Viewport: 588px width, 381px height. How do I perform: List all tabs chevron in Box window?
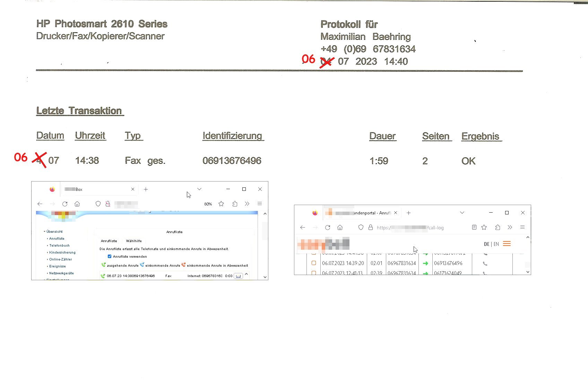point(199,189)
